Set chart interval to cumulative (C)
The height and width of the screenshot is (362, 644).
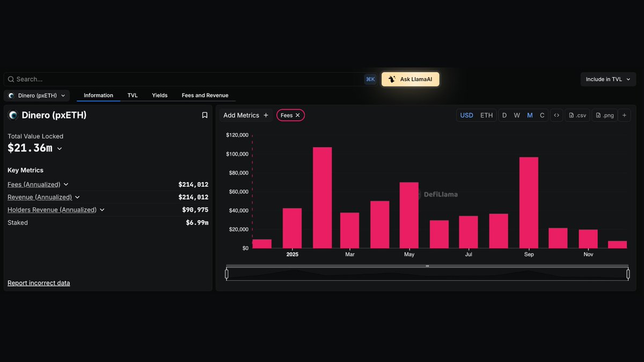[542, 115]
